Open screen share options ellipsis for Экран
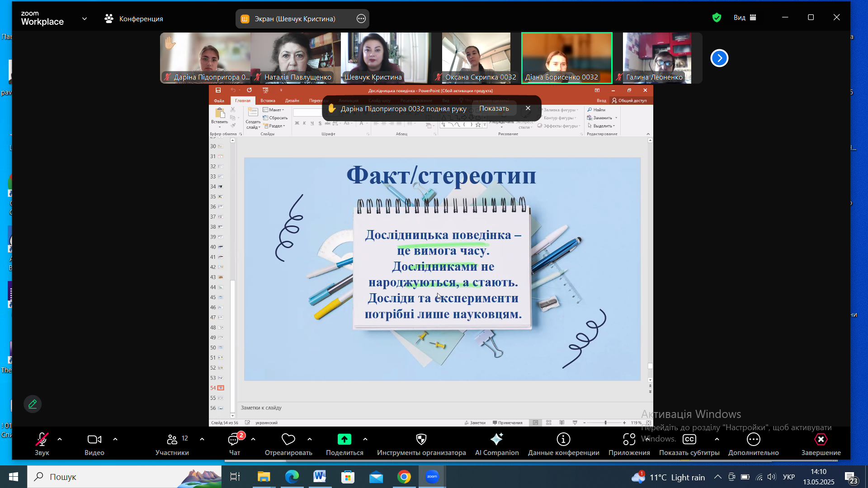 tap(361, 19)
